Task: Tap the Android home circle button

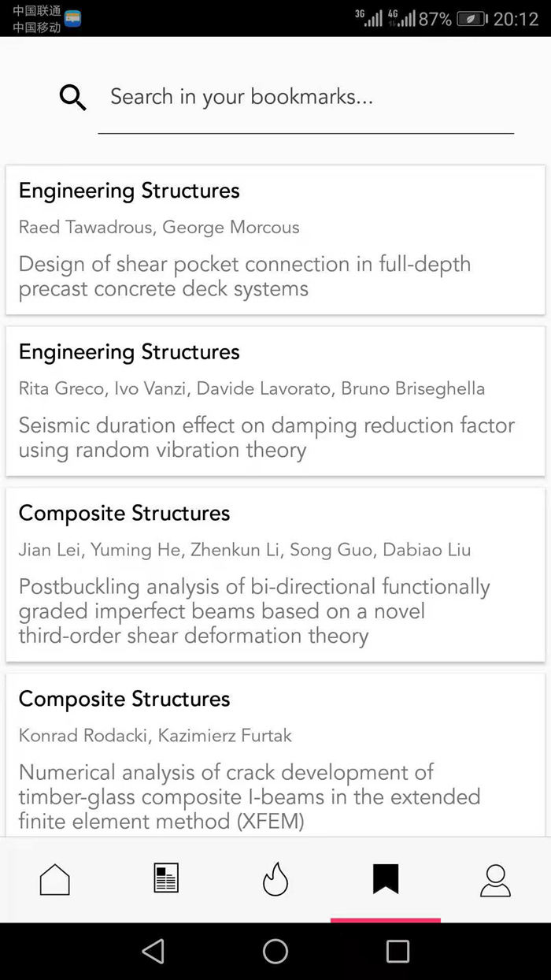Action: click(275, 952)
